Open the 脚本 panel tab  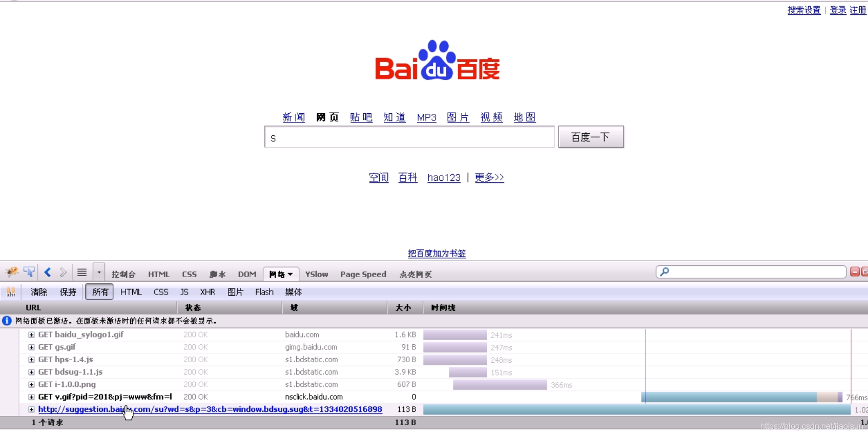[x=217, y=274]
